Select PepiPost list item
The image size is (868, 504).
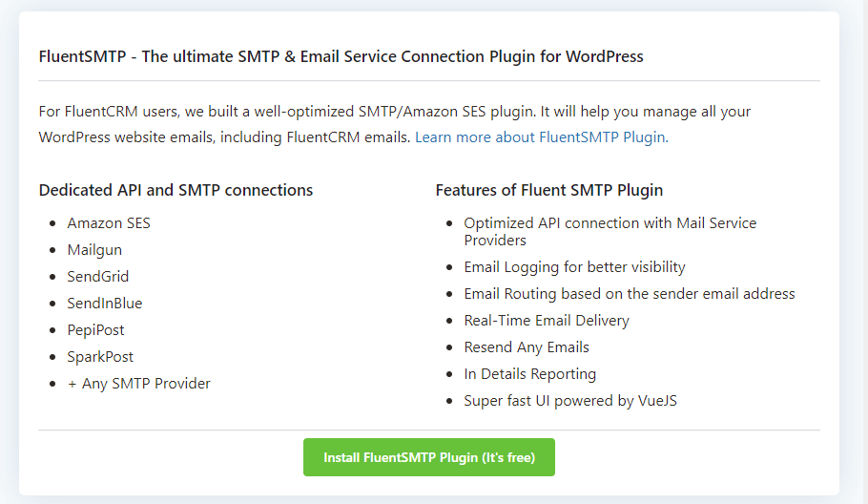click(95, 330)
